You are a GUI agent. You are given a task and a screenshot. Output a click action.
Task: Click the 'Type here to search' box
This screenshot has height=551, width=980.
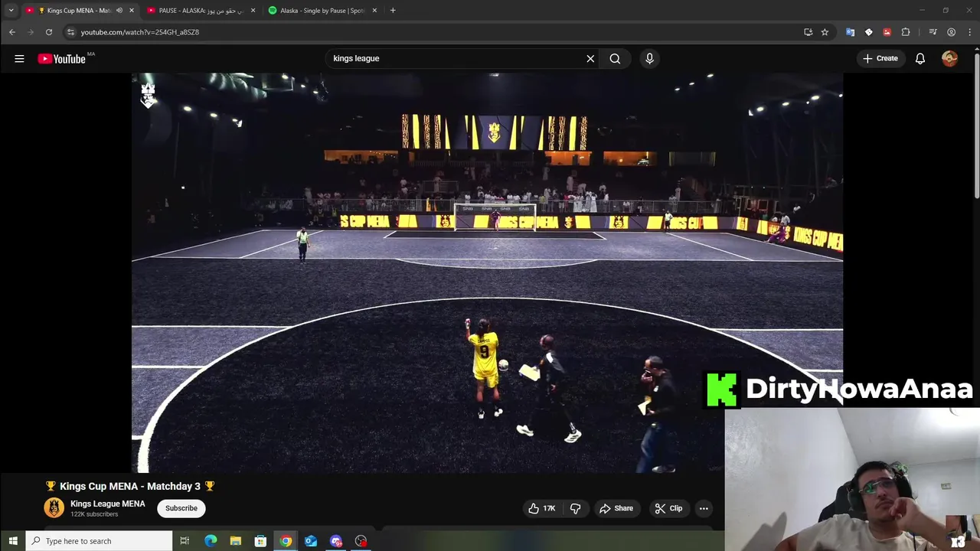(x=100, y=541)
